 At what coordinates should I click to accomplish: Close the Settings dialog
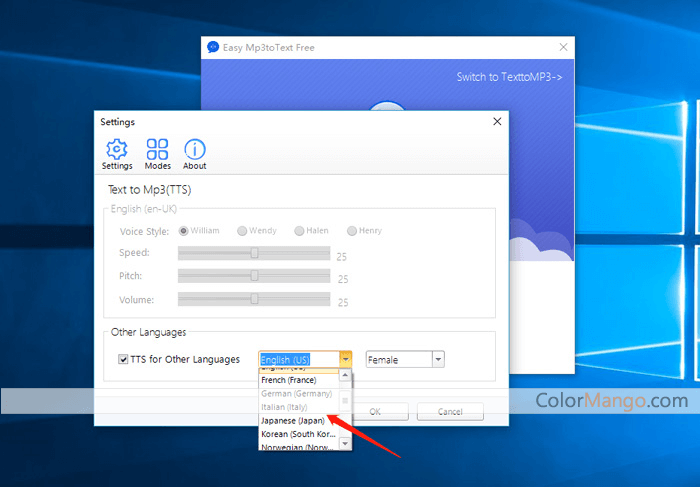pyautogui.click(x=497, y=121)
